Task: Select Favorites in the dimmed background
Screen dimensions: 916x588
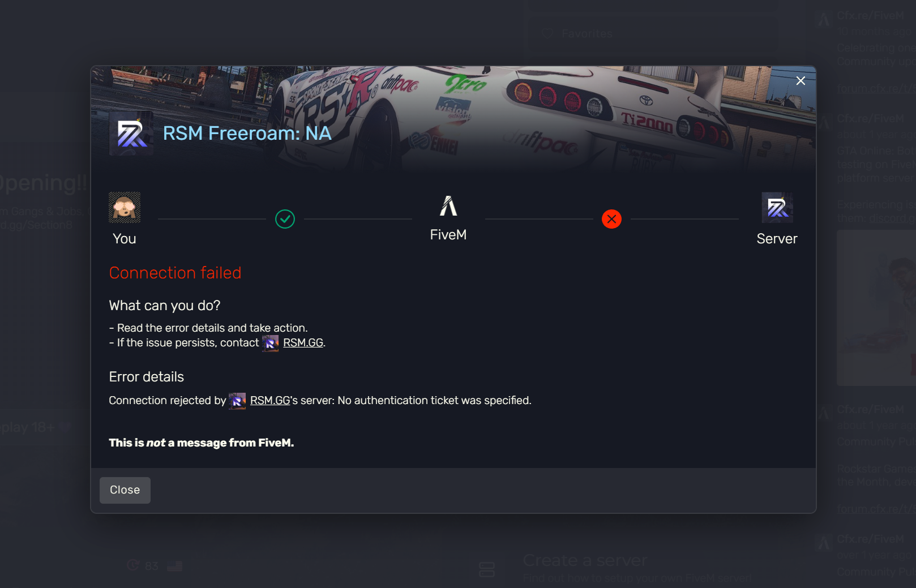Action: [587, 34]
